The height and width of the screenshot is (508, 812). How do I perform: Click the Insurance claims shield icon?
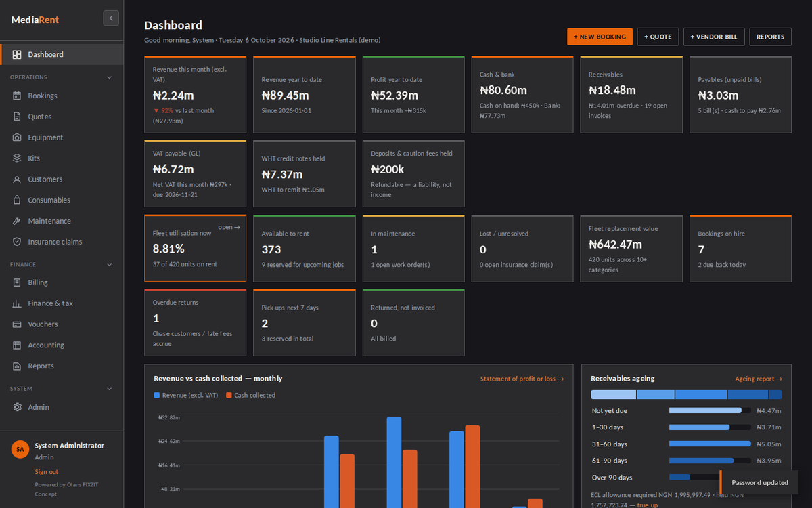tap(17, 242)
